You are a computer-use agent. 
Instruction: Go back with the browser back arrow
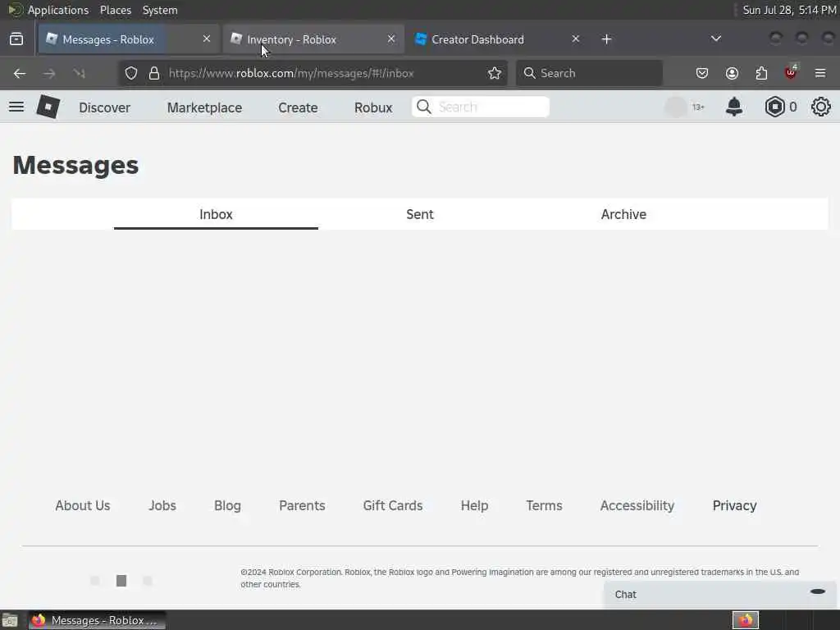coord(20,73)
